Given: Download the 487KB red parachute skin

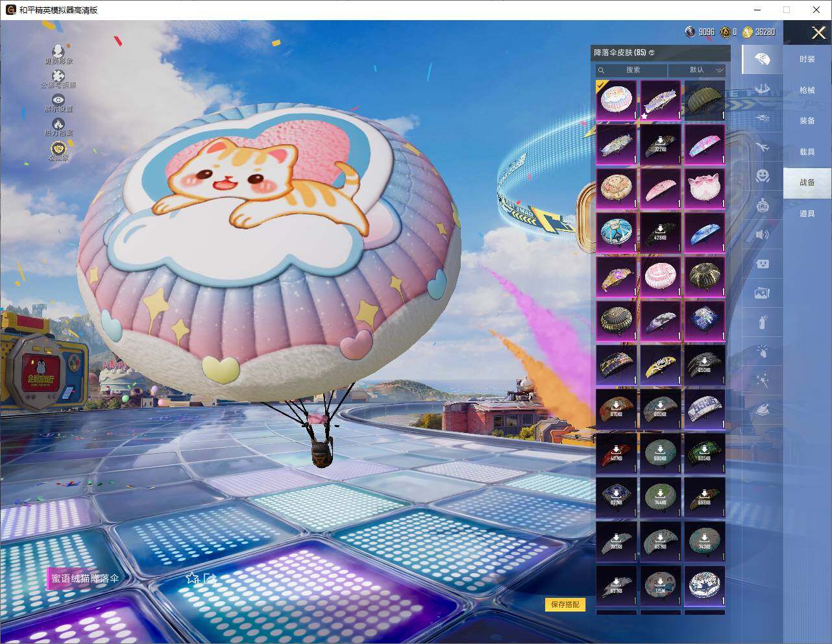Looking at the screenshot, I should click(617, 453).
